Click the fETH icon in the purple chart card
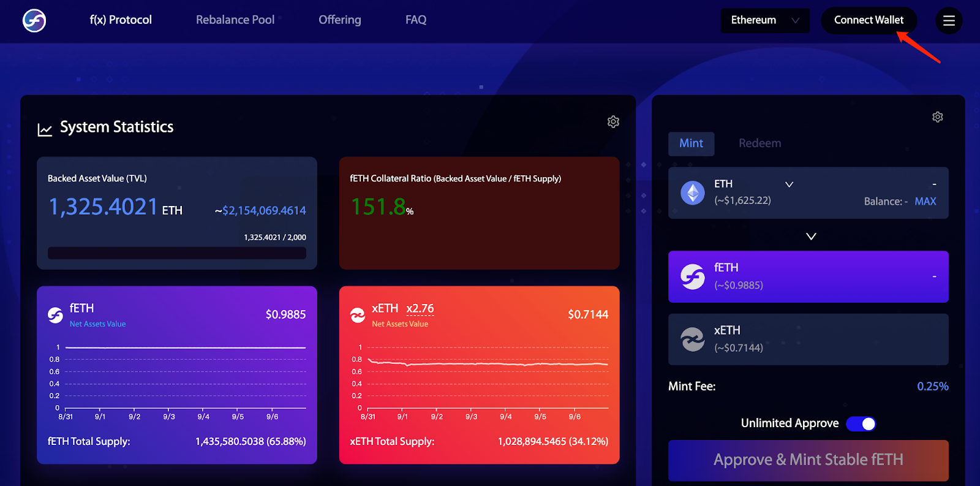This screenshot has width=980, height=486. [56, 315]
